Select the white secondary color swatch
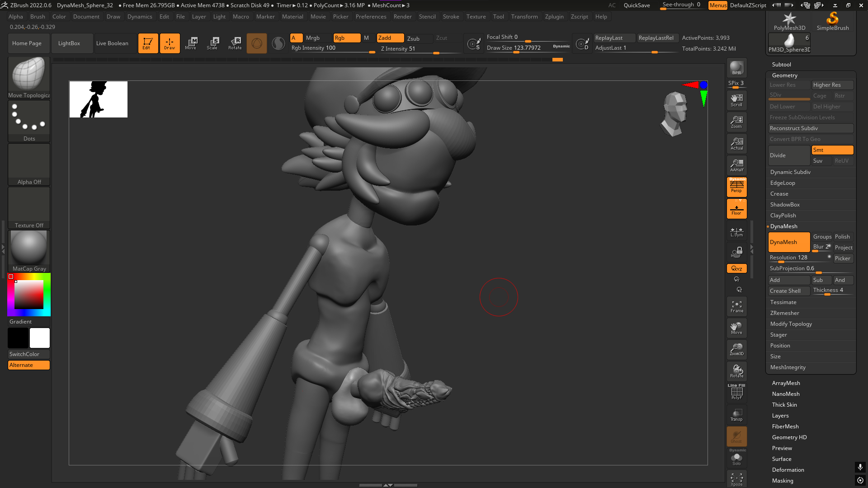This screenshot has height=488, width=868. pyautogui.click(x=40, y=338)
